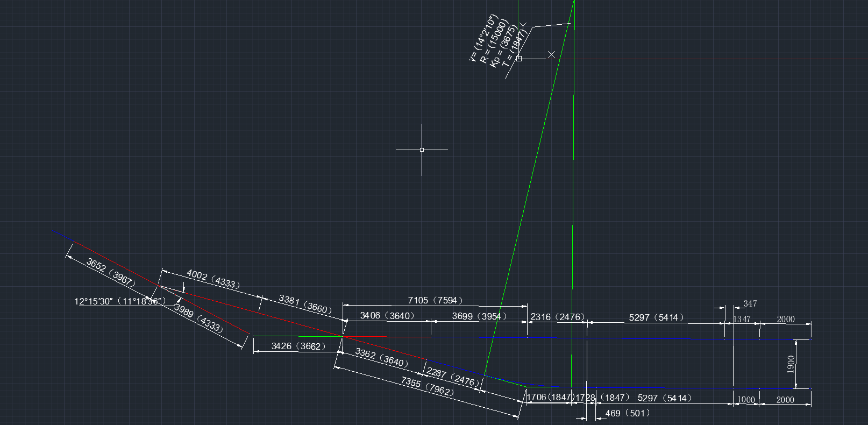Screen dimensions: 868x425
Task: Click the crosshair cursor pickbox center
Action: [x=422, y=150]
